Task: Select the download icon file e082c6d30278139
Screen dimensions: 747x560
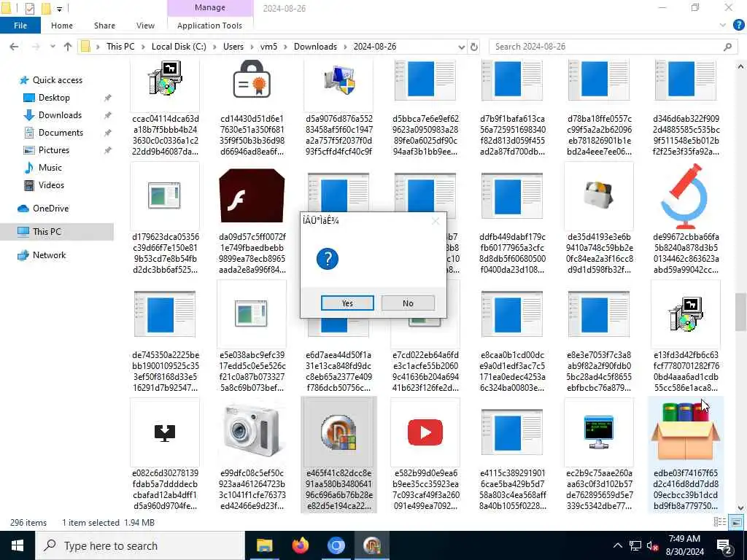Action: point(165,455)
